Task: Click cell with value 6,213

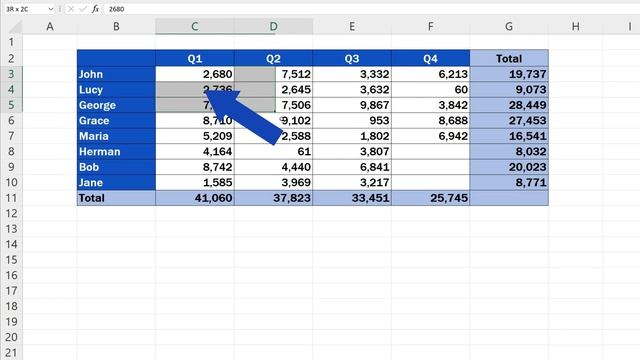Action: pos(431,74)
